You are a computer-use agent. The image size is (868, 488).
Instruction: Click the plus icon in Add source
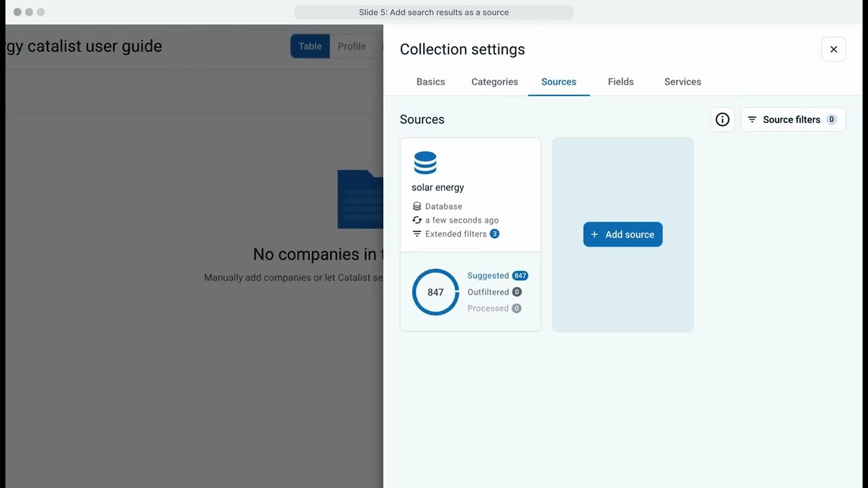(595, 235)
